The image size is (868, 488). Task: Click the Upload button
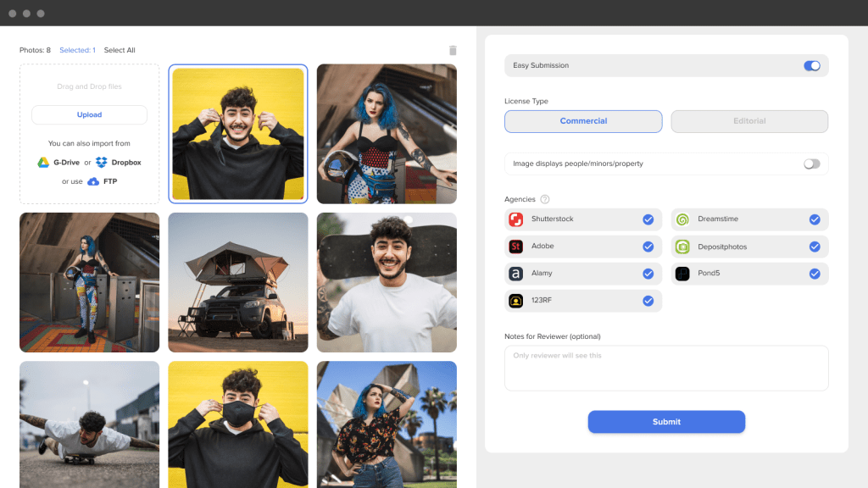coord(89,115)
